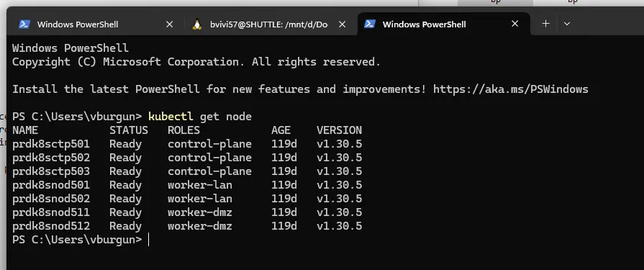This screenshot has height=270, width=644.
Task: Click the Linux penguin icon on the SHUTTLE tab
Action: (x=197, y=24)
